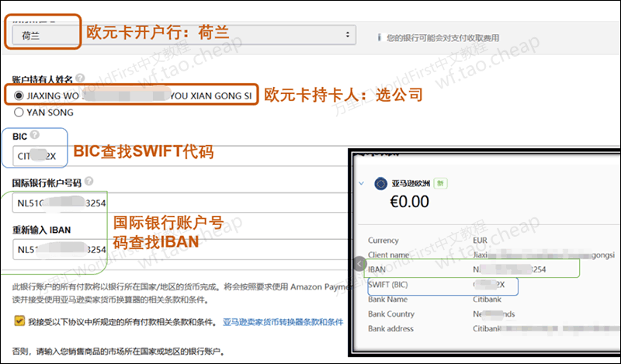The image size is (621, 364).
Task: Click the info icon before 您的银行可能会对支付收取费用
Action: click(379, 37)
